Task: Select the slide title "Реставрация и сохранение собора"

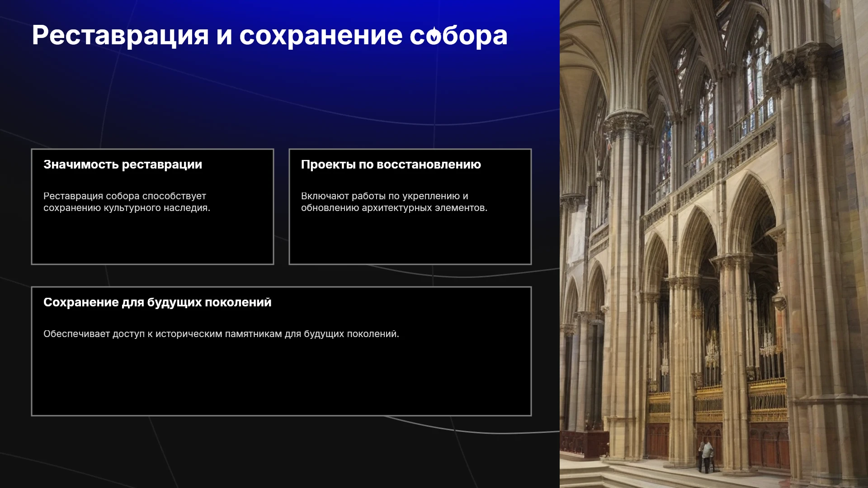Action: pos(269,36)
